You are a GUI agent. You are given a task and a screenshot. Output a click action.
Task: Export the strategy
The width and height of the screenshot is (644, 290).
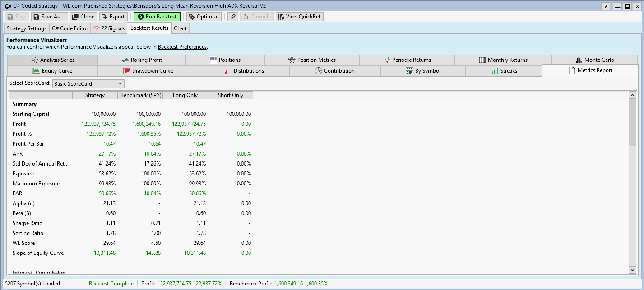(x=113, y=17)
